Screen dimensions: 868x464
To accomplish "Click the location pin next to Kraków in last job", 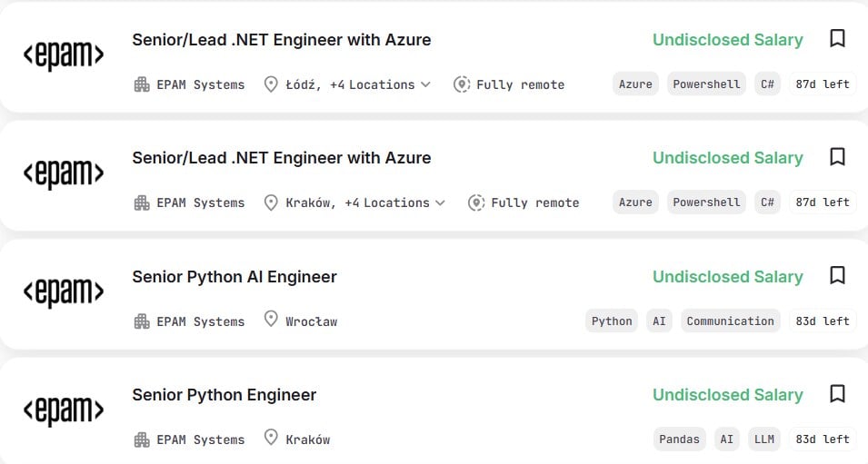I will coord(271,438).
